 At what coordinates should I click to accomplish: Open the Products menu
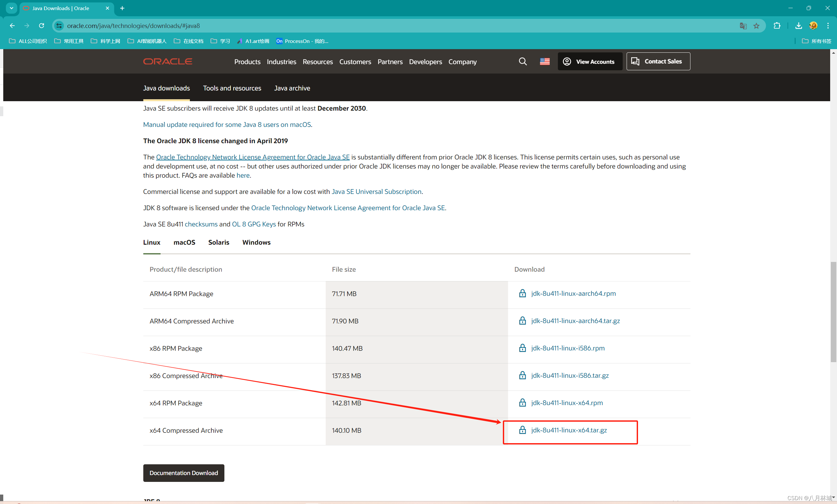click(247, 62)
